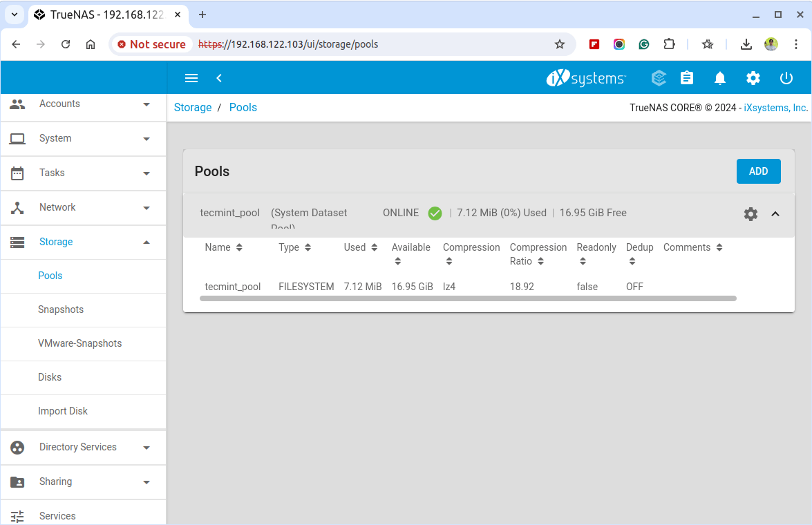The height and width of the screenshot is (525, 812).
Task: Click the Tasks calendar icon
Action: pos(17,173)
